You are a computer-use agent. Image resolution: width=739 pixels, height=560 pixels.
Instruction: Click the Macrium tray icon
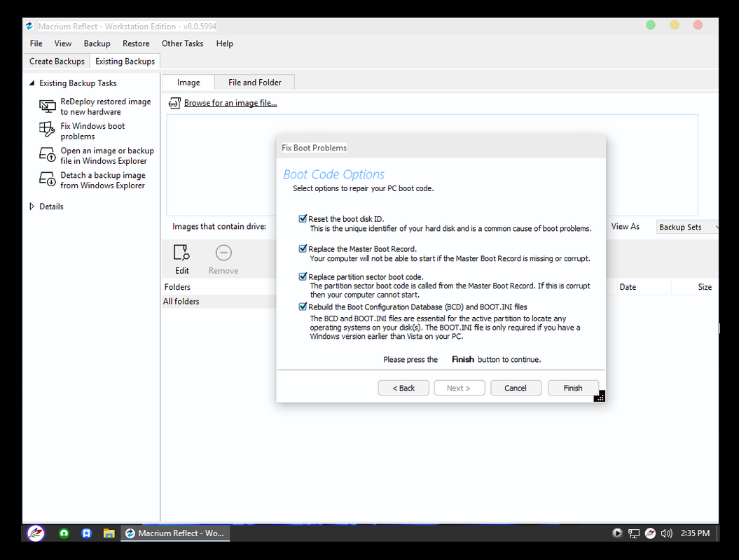click(x=651, y=533)
